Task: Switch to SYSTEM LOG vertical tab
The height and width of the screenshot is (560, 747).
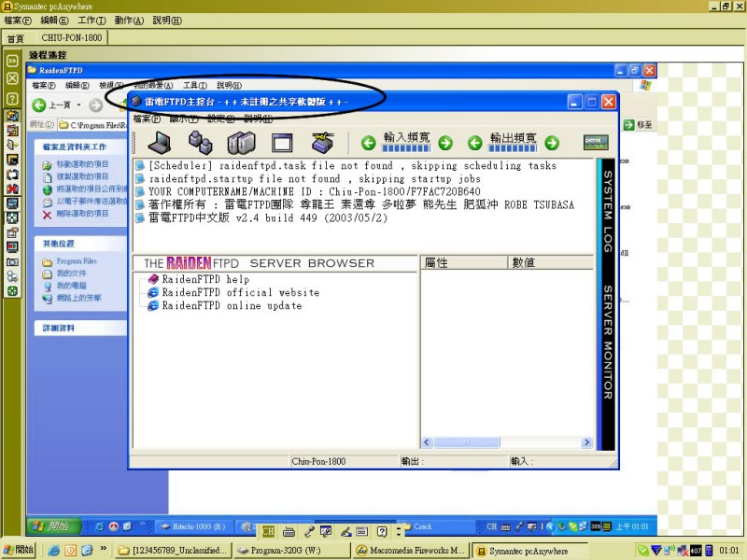Action: (608, 212)
